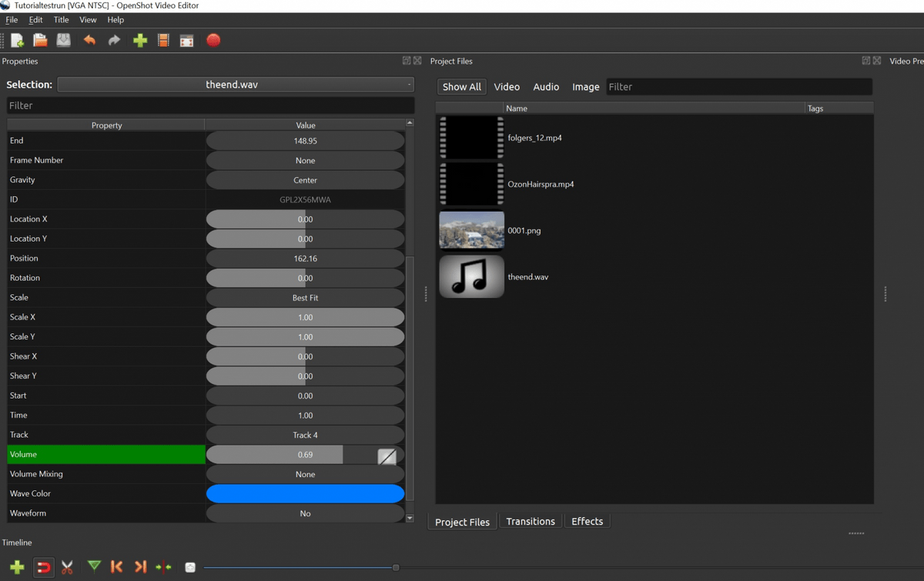Open the Gravity value dropdown set to Center

305,179
